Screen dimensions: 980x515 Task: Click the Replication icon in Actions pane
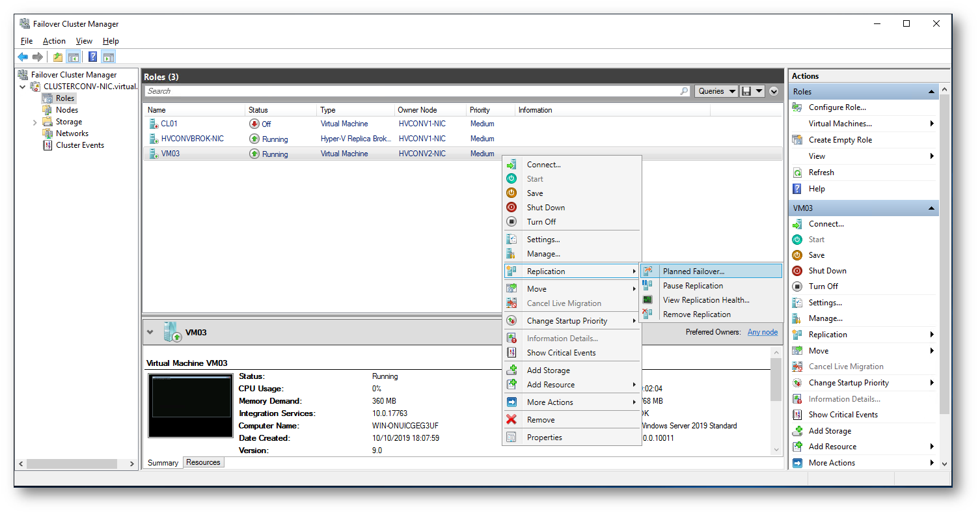coord(797,335)
